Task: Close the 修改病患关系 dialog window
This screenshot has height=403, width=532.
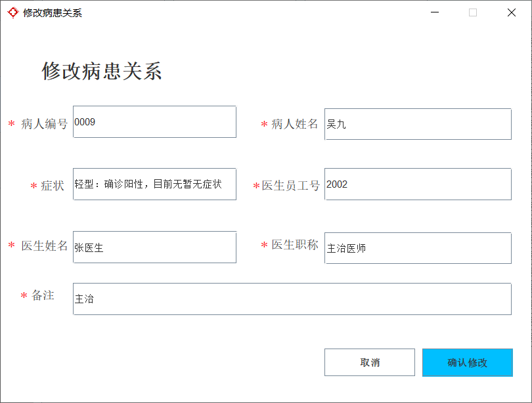Action: pos(511,12)
